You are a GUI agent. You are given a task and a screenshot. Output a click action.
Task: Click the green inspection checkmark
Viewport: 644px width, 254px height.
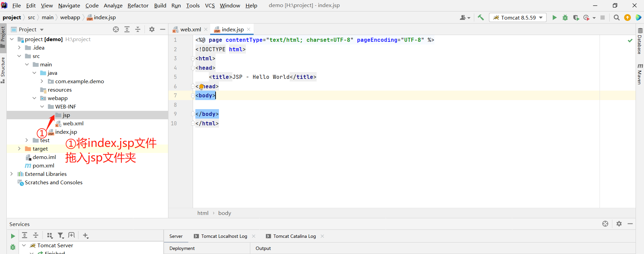click(x=630, y=40)
